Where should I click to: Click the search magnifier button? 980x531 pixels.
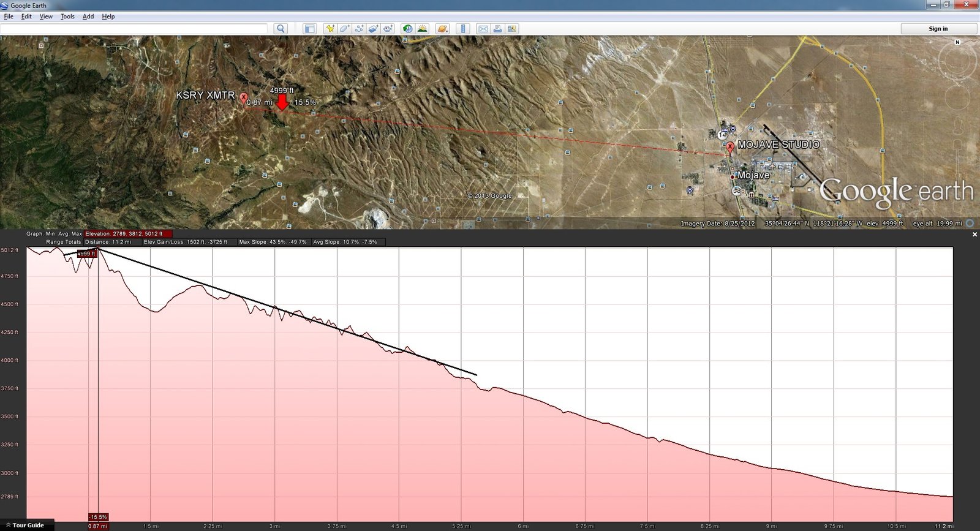pos(281,29)
